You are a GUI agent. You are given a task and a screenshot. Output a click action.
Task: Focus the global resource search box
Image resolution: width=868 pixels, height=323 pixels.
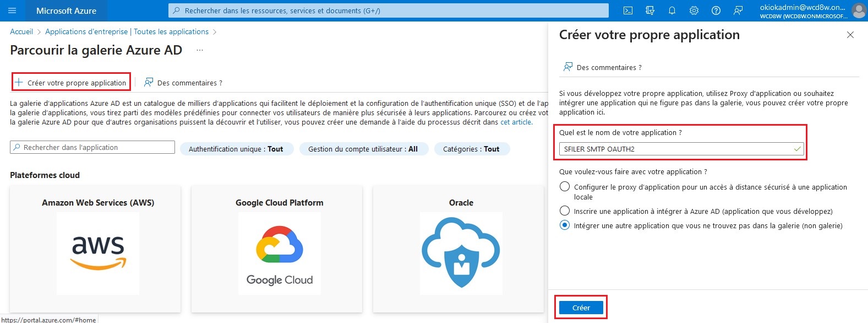click(x=389, y=10)
